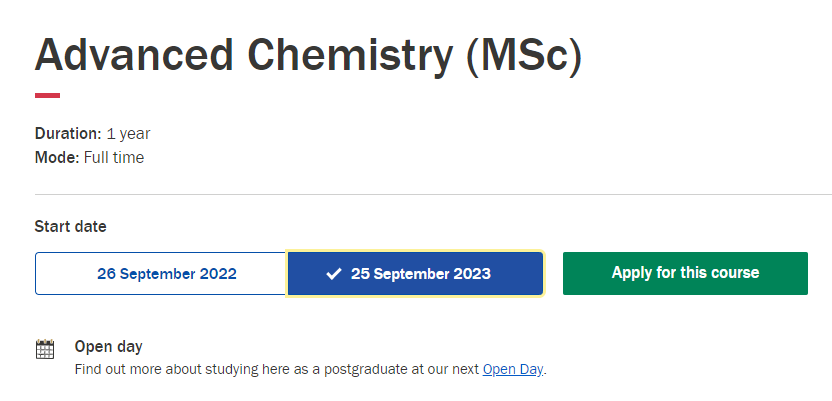Click the red accent bar under the title
The width and height of the screenshot is (832, 401).
tap(47, 96)
